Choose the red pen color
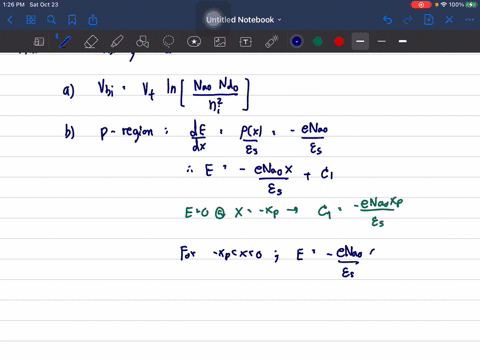 pyautogui.click(x=339, y=41)
